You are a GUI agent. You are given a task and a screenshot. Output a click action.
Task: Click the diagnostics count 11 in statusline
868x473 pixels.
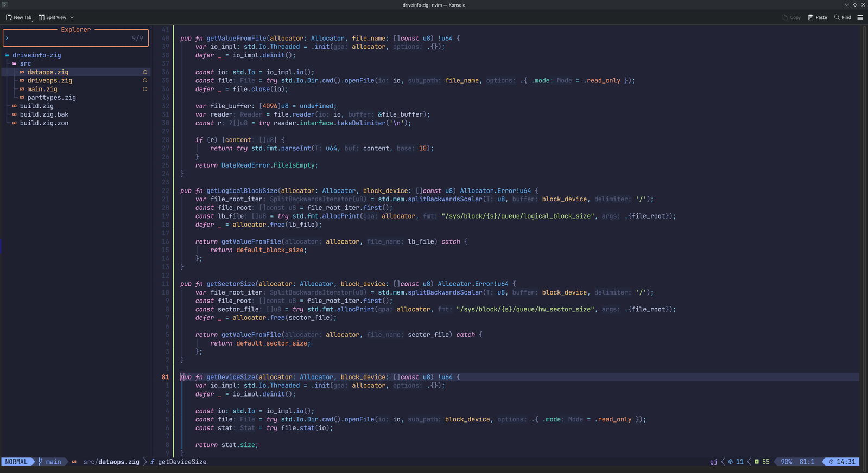(736, 462)
